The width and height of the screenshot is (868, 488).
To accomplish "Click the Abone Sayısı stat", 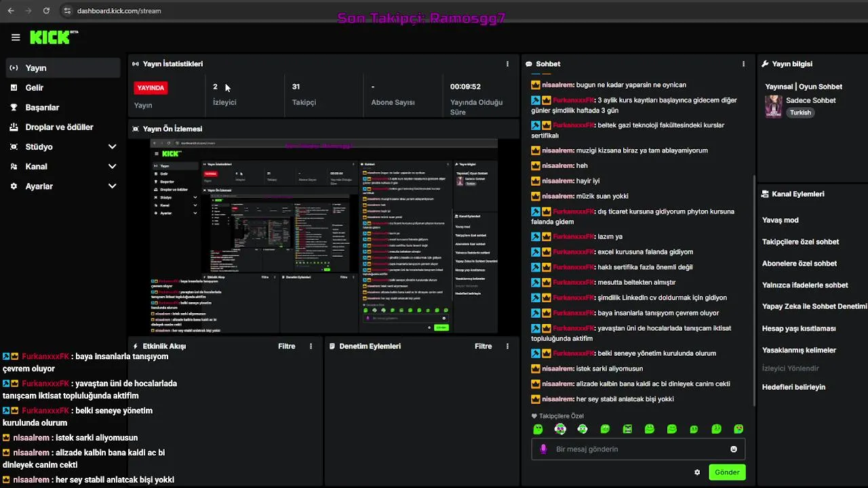I will (393, 102).
